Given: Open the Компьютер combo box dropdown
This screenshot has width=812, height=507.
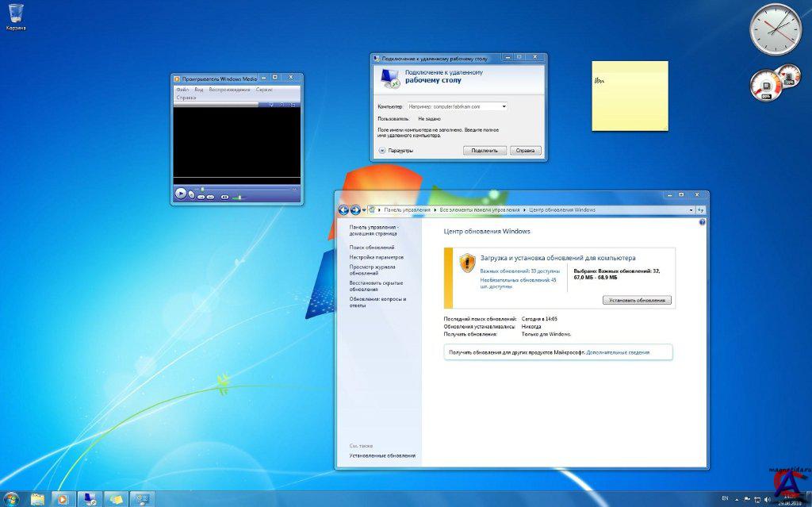Looking at the screenshot, I should click(x=504, y=106).
